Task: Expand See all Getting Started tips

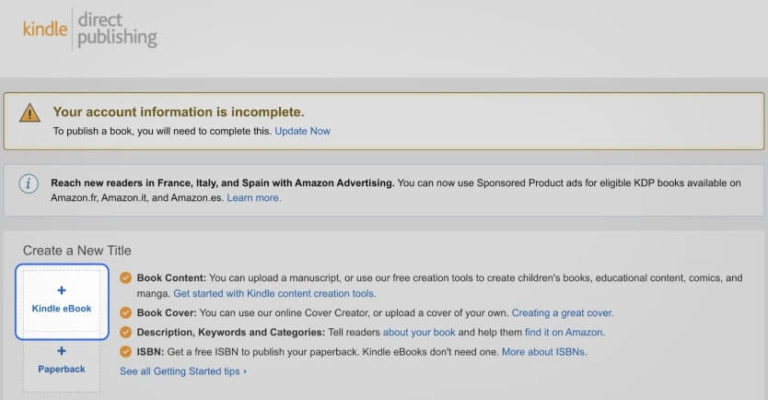Action: click(x=183, y=371)
